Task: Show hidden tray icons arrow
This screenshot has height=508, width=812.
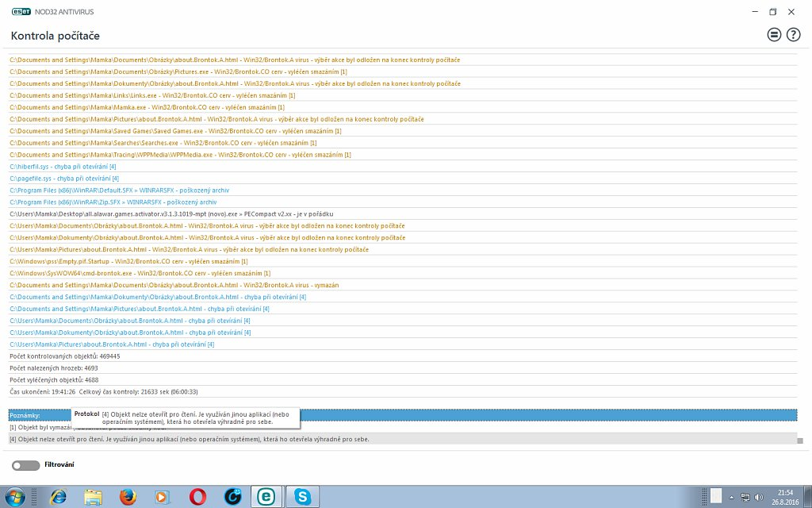Action: coord(731,497)
